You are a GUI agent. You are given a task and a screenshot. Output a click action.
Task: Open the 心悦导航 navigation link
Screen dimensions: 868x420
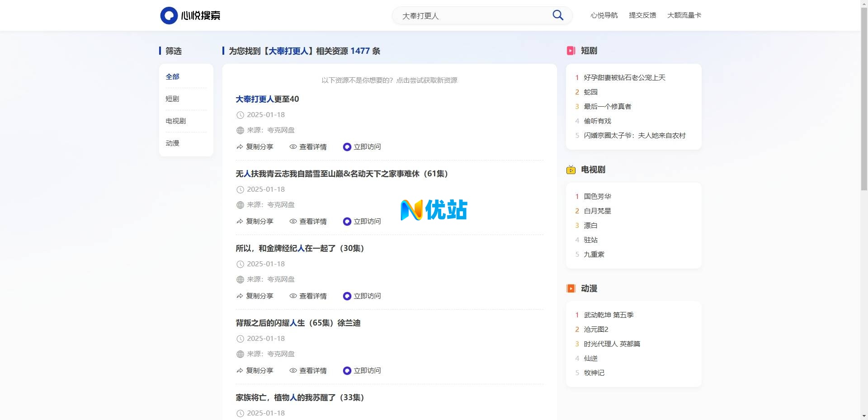click(604, 15)
